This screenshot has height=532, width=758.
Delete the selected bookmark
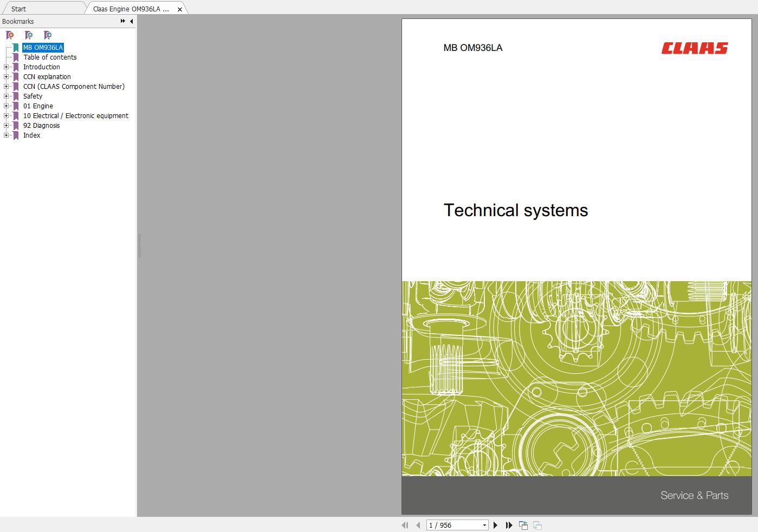[10, 36]
